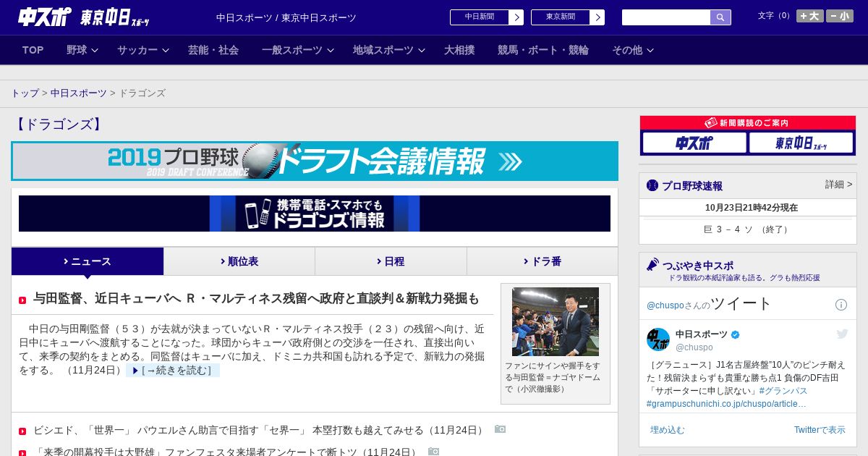
Task: Click the Chunichi Sports logo in header
Action: 45,17
